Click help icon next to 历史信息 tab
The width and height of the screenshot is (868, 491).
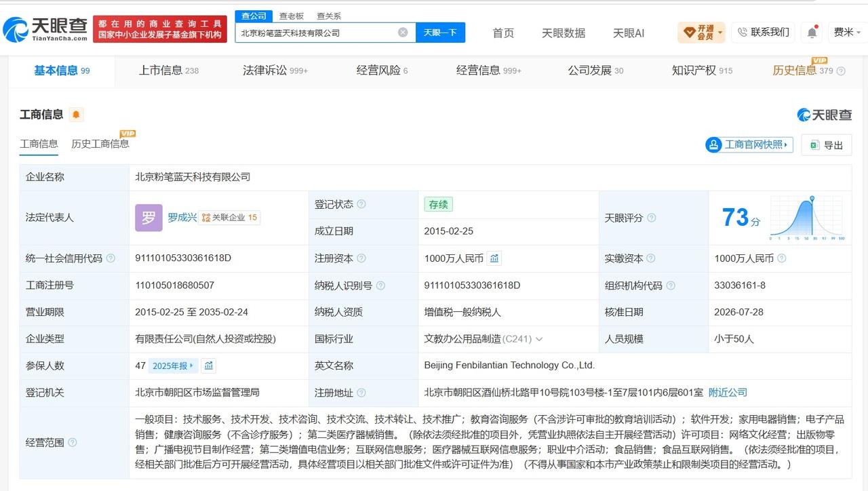[841, 71]
